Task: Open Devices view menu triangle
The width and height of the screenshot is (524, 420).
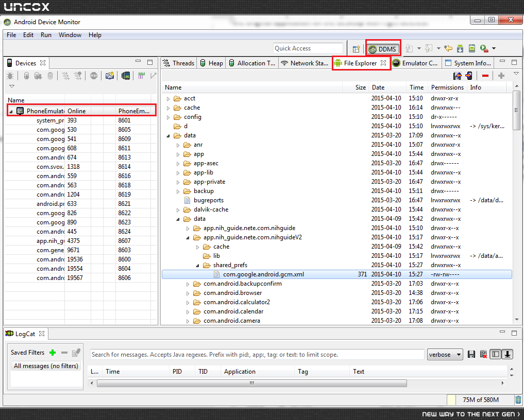Action: point(12,86)
